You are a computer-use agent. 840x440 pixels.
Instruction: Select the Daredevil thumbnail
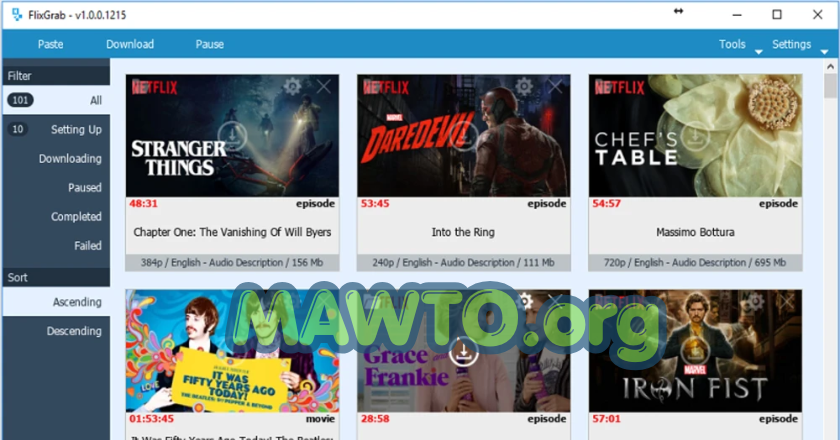(x=463, y=136)
